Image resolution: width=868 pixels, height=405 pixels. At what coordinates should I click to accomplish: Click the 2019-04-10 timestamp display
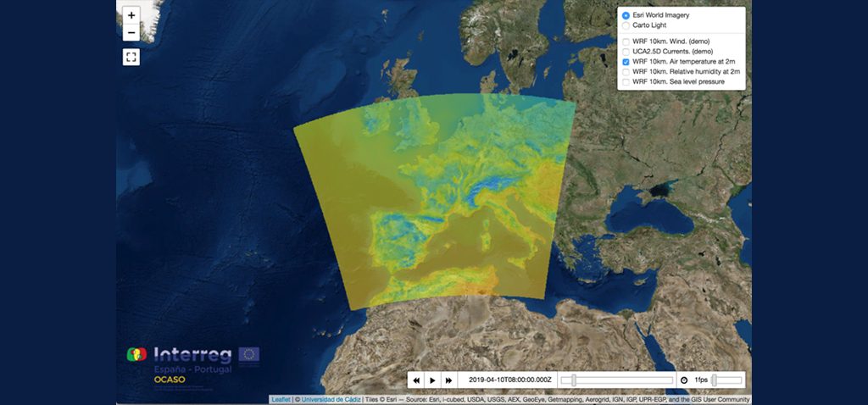pos(509,380)
